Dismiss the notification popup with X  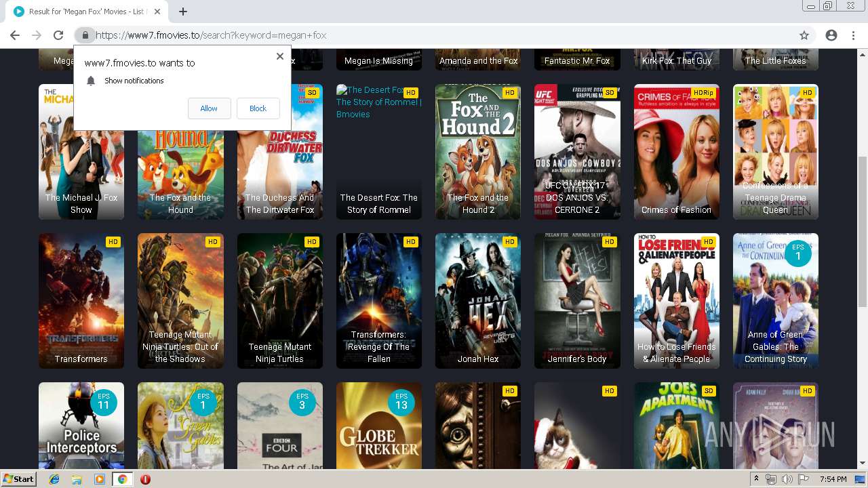point(279,56)
